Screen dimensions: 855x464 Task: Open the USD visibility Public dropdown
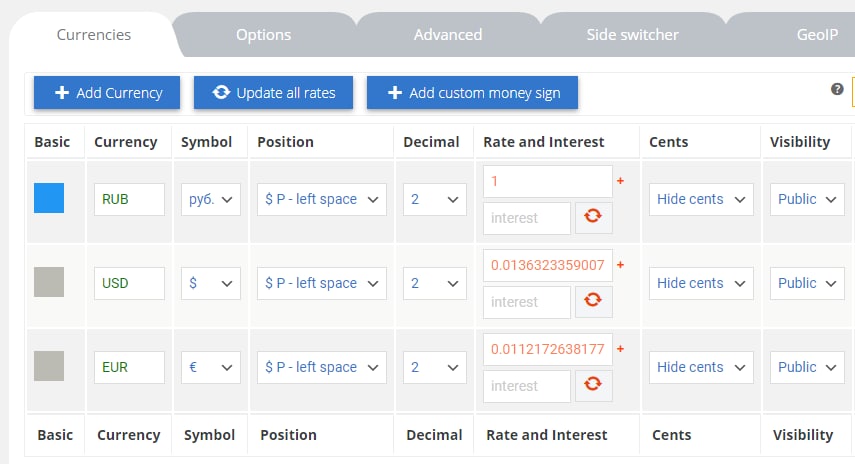click(807, 284)
